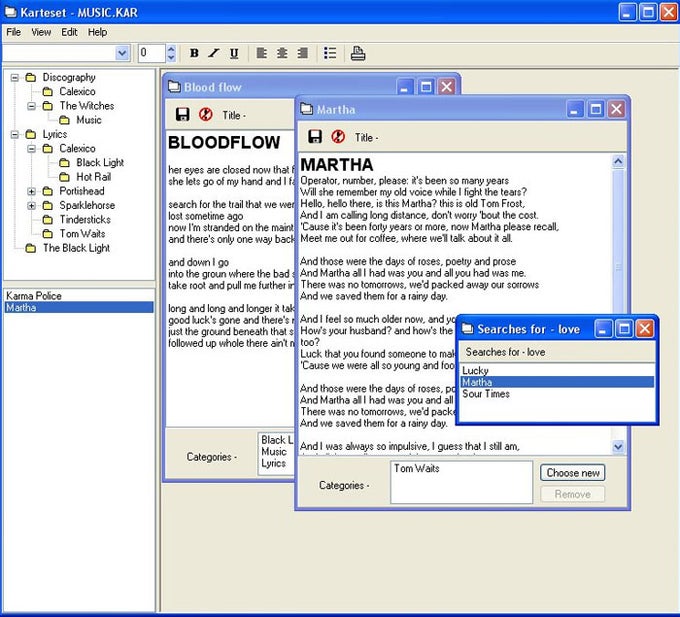
Task: Align text left in toolbar
Action: [262, 53]
